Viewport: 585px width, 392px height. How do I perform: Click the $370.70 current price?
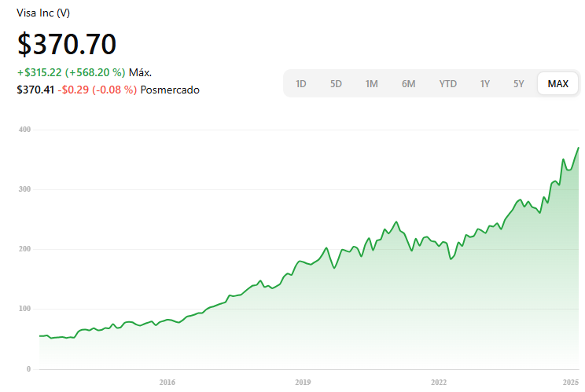pyautogui.click(x=67, y=44)
